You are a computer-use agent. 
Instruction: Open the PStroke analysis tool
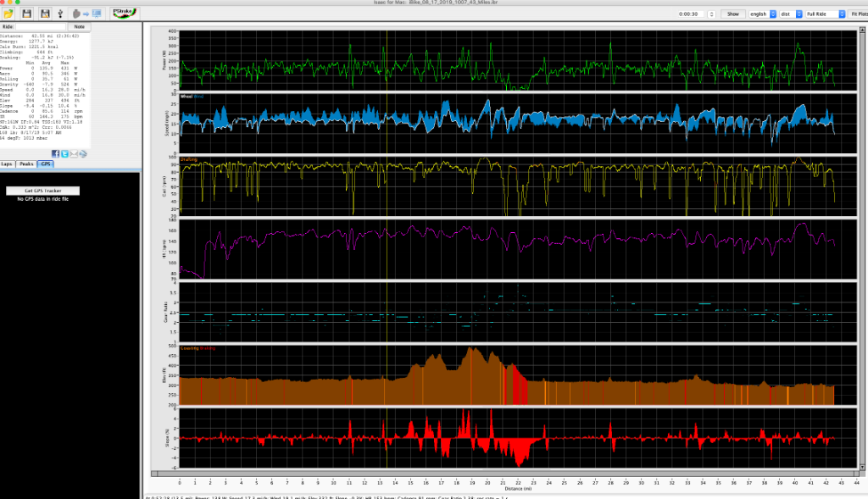click(x=125, y=14)
